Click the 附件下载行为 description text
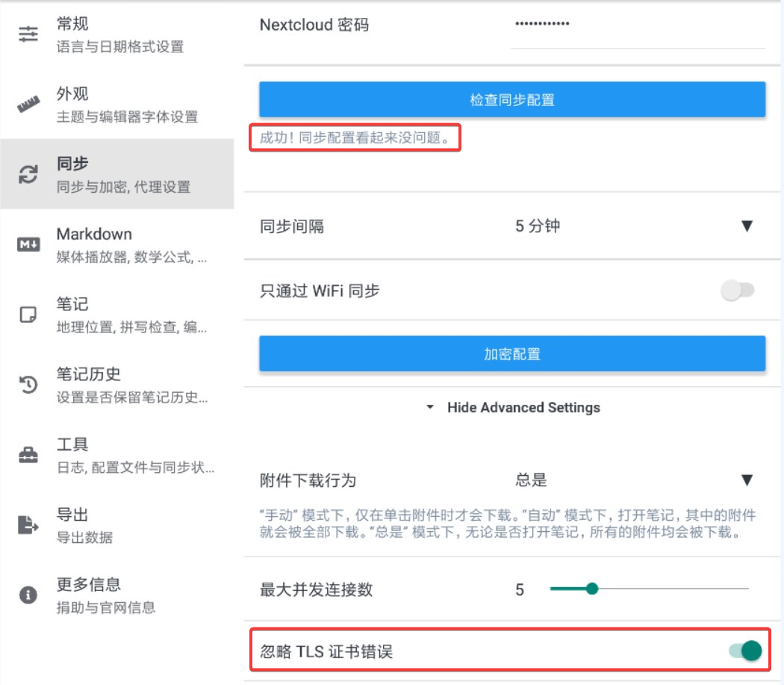Screen dimensions: 784x685 (508, 524)
